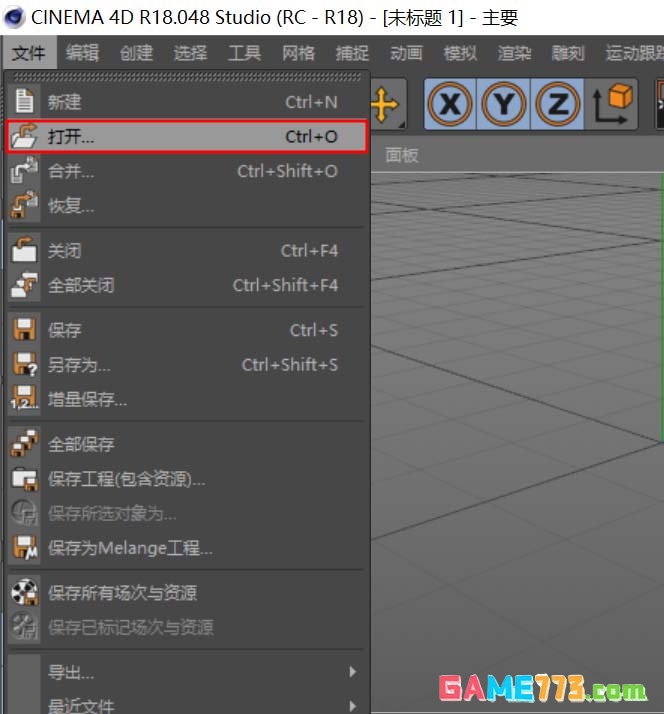
Task: Expand the 最近文件 submenu arrow
Action: (x=352, y=706)
